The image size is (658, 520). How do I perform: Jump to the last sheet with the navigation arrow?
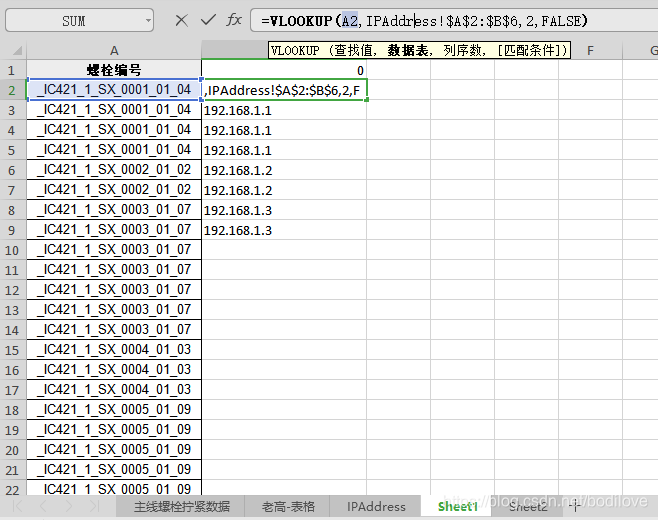coord(94,506)
